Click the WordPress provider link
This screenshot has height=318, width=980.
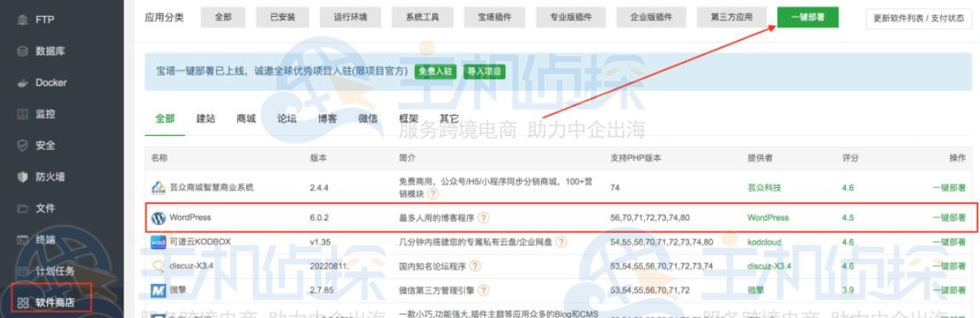(768, 218)
